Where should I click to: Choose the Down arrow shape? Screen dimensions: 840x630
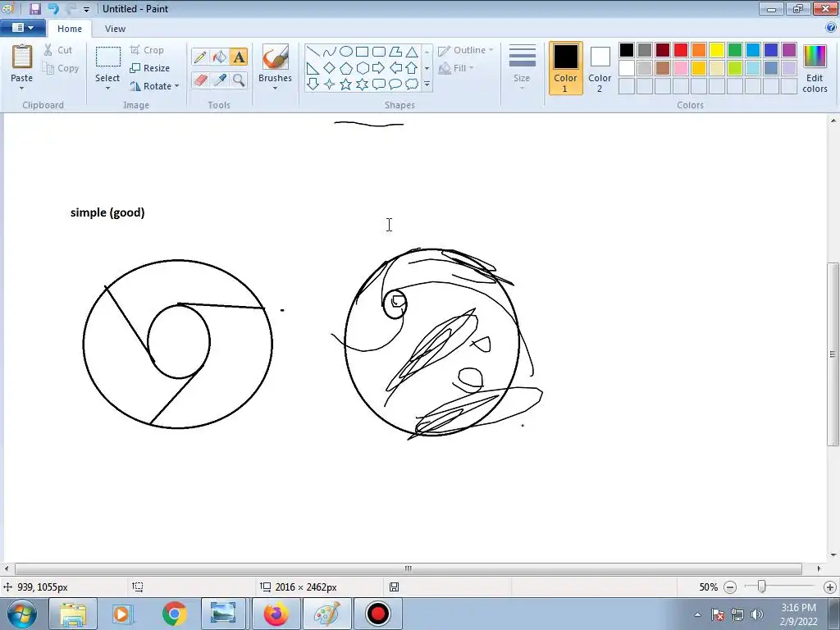coord(313,84)
